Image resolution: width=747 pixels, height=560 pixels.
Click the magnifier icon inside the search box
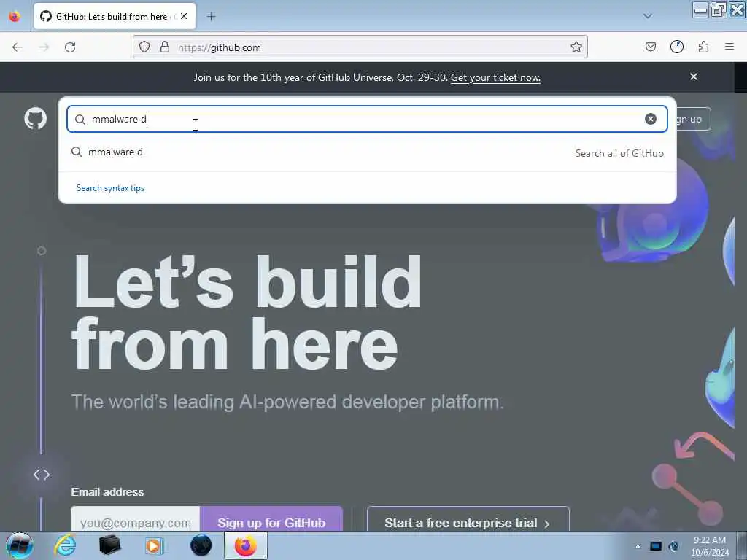click(80, 119)
